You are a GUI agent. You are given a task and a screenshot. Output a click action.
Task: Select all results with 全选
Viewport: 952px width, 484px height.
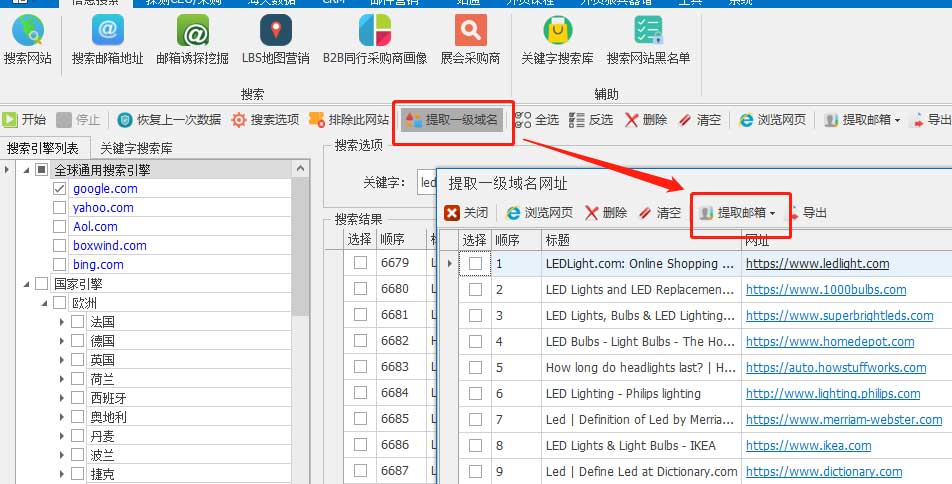537,120
